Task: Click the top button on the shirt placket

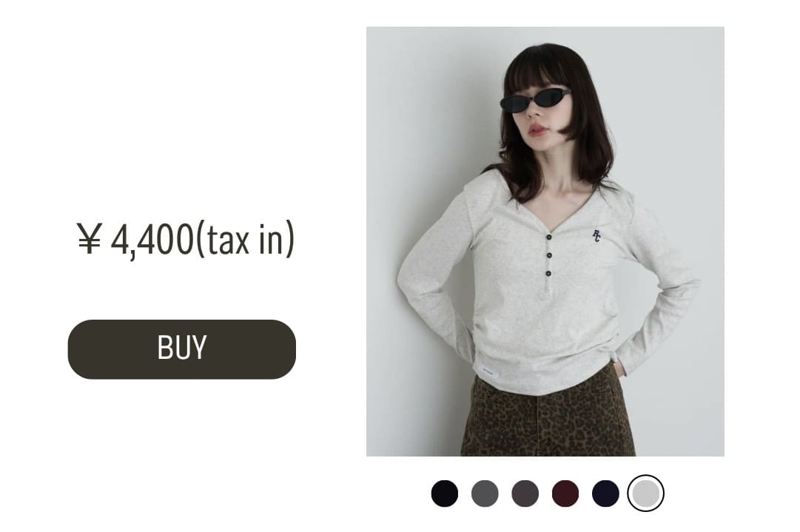Action: [x=549, y=236]
